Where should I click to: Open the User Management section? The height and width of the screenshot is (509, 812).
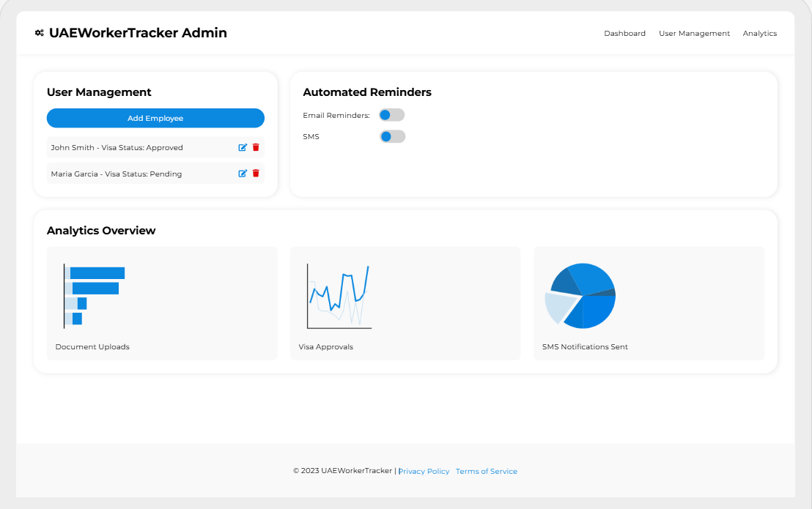pos(694,33)
